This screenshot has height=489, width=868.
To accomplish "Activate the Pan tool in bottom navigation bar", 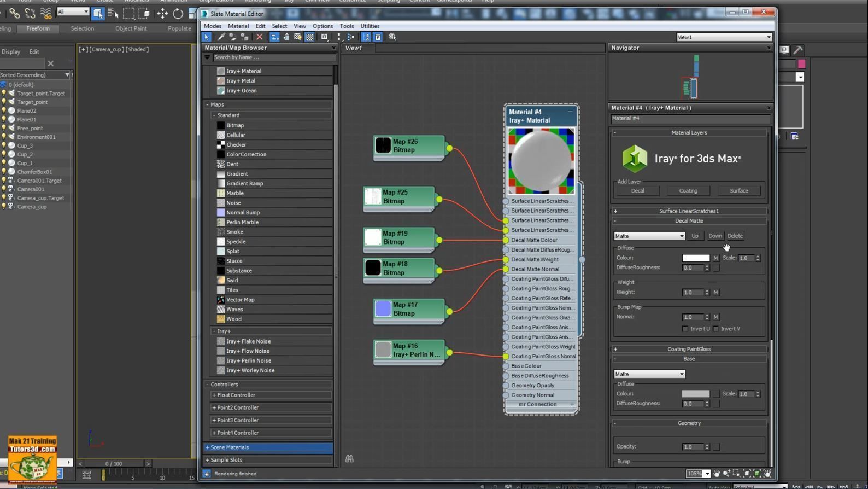I will (716, 474).
